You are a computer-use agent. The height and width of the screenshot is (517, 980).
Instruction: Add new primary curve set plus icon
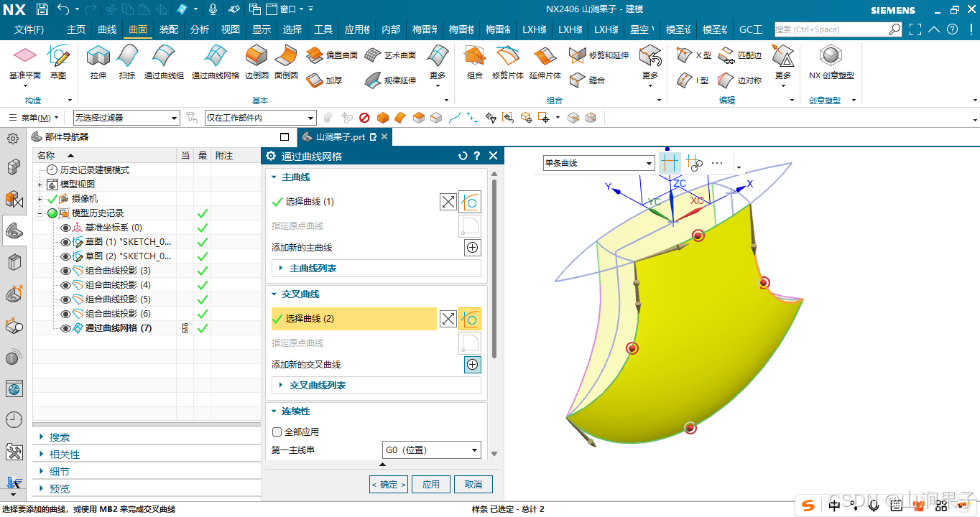472,248
